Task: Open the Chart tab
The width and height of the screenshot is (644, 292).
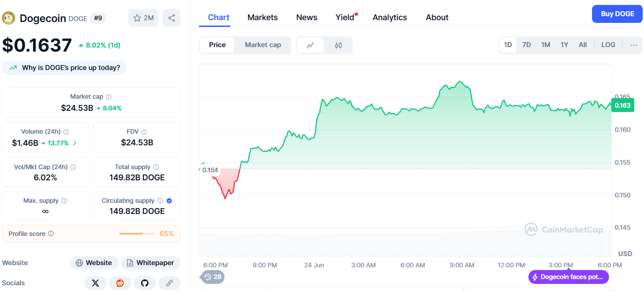Action: (x=219, y=17)
